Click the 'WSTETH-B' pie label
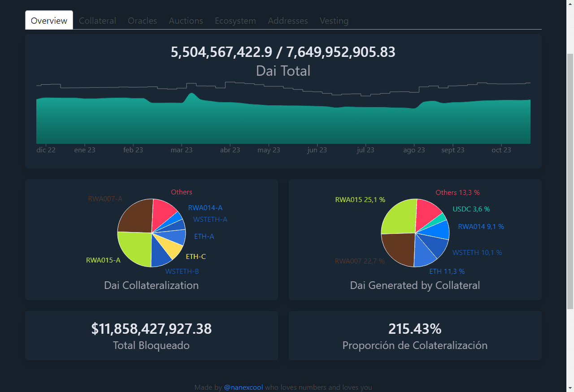The image size is (574, 392). 182,271
